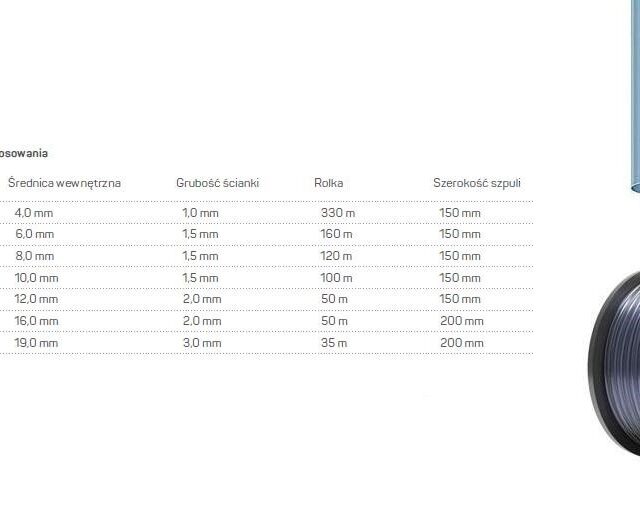This screenshot has width=640, height=515.
Task: Select the 12,0 mm diameter cell
Action: [x=37, y=299]
